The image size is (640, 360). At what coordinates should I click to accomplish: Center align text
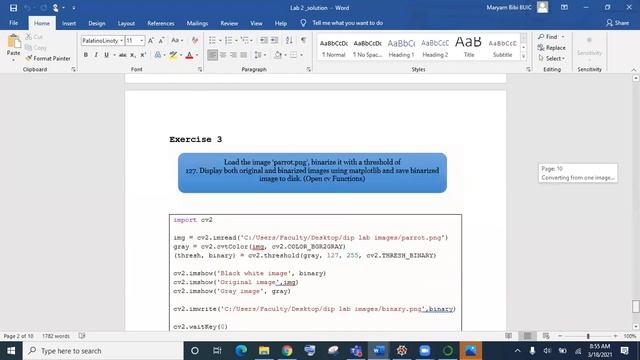pos(223,55)
